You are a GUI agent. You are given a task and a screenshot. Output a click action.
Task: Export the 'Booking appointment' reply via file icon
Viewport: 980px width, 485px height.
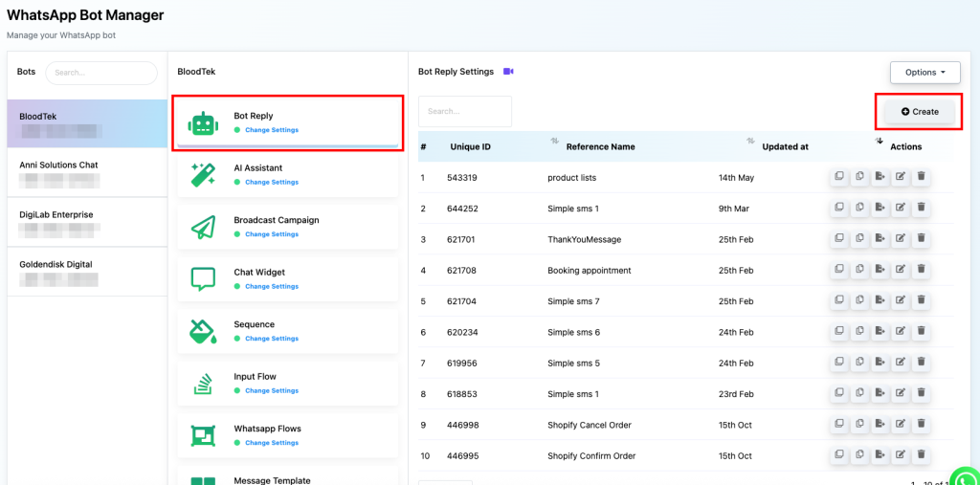(x=880, y=270)
